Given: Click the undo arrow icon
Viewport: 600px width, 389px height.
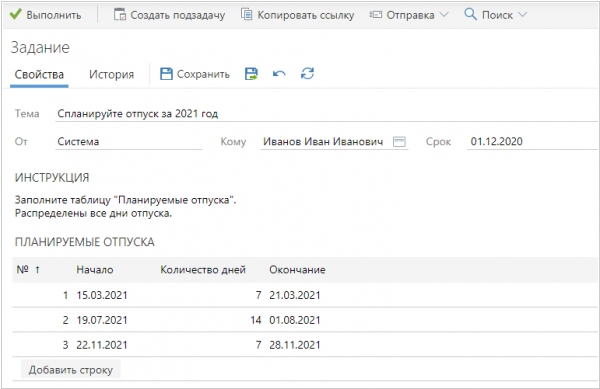Looking at the screenshot, I should pos(279,73).
